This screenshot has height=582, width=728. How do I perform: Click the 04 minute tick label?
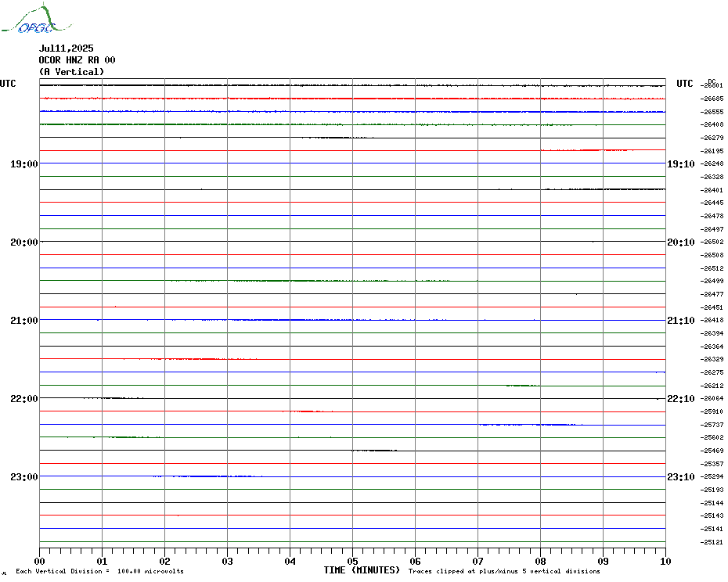pos(290,561)
